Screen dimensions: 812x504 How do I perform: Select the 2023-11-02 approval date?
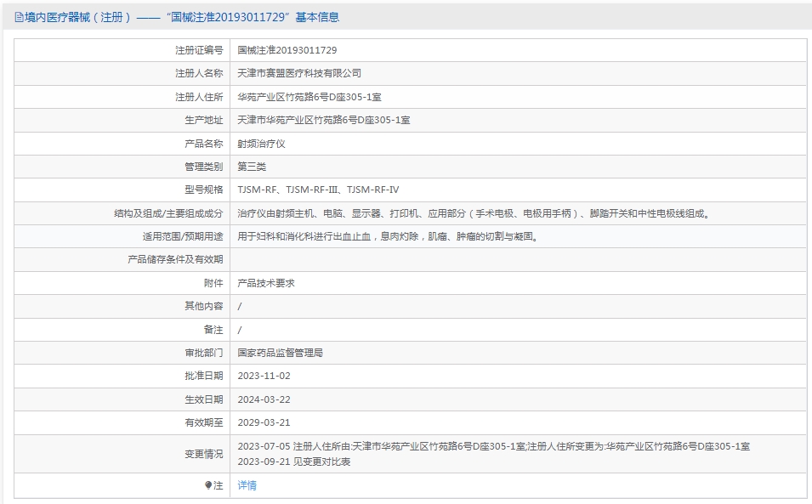pyautogui.click(x=264, y=377)
